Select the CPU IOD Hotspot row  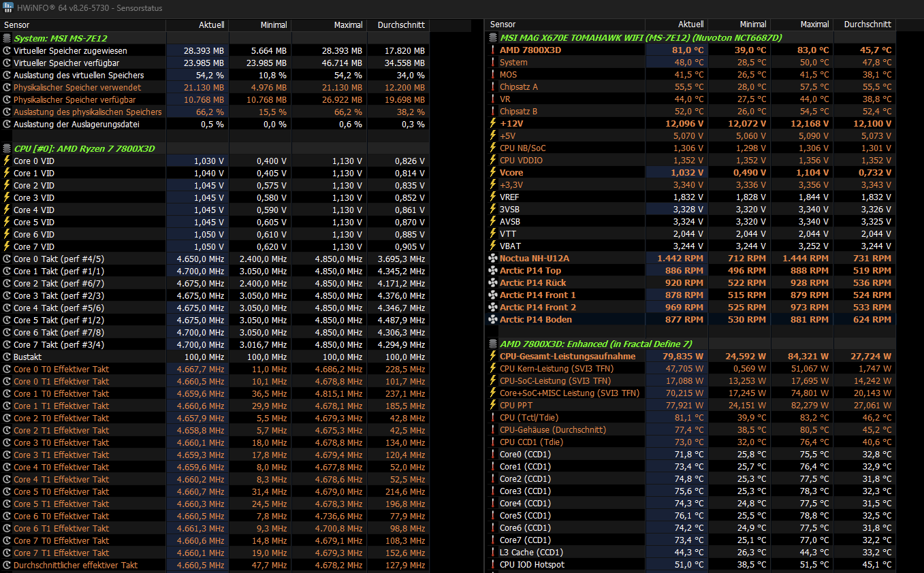691,565
